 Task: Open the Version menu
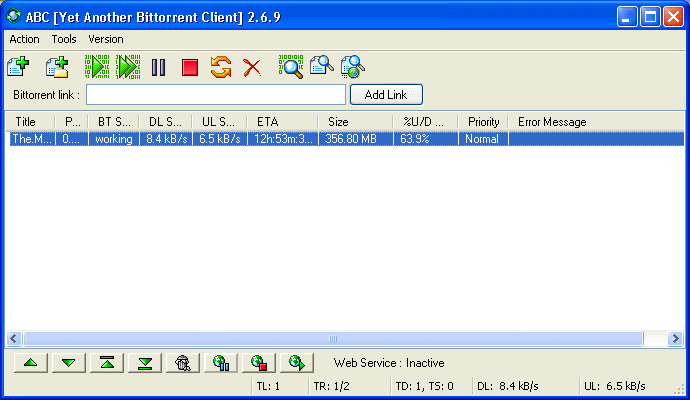[x=106, y=39]
